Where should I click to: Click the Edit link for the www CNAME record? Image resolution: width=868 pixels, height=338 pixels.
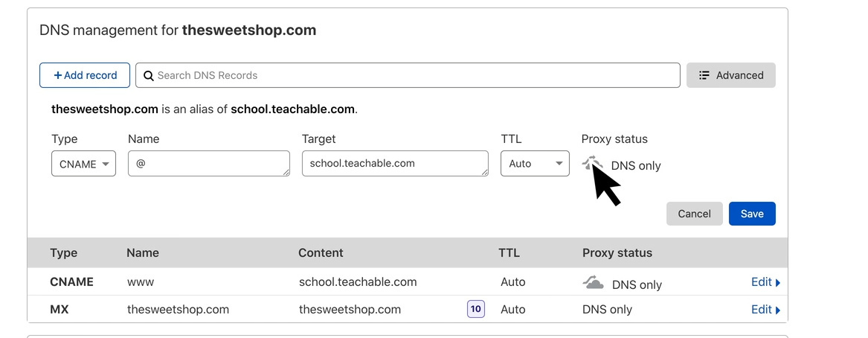[x=761, y=282]
